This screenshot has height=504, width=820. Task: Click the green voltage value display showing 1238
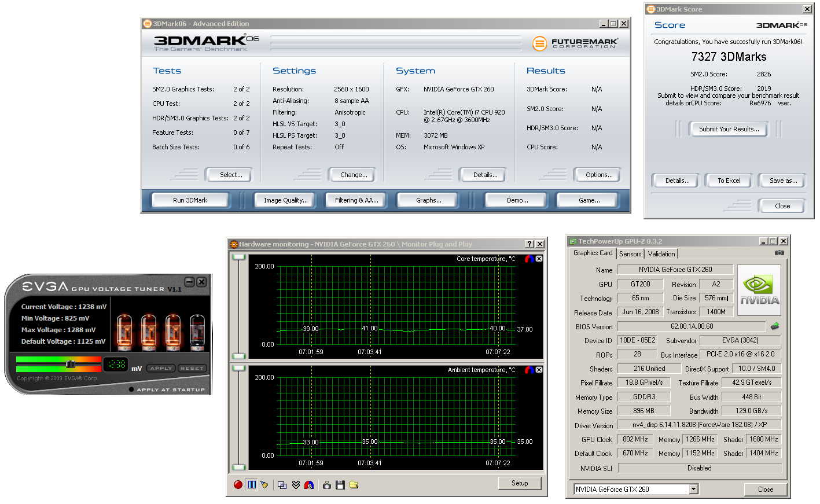116,364
